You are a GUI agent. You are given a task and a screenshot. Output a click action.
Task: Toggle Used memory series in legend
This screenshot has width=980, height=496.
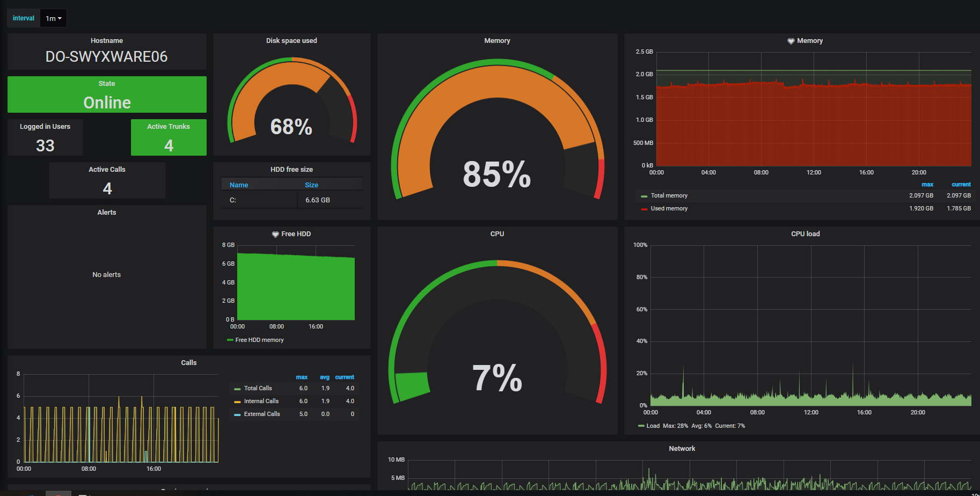669,208
